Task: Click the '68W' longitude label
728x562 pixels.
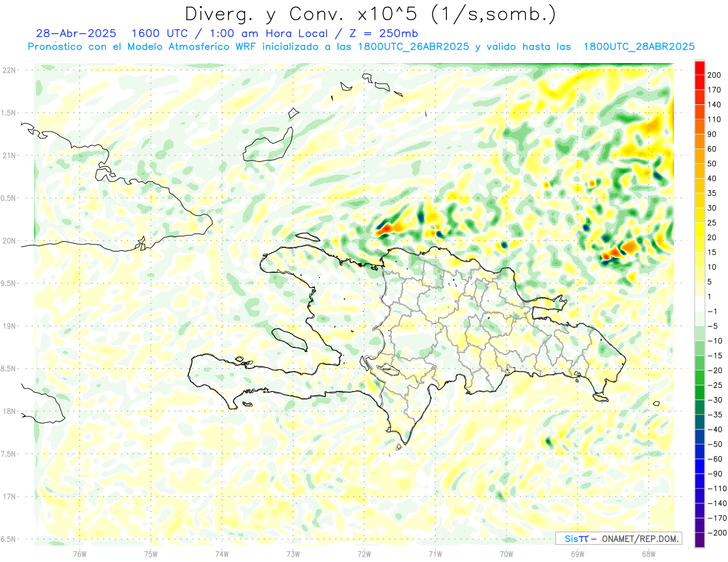Action: [649, 554]
